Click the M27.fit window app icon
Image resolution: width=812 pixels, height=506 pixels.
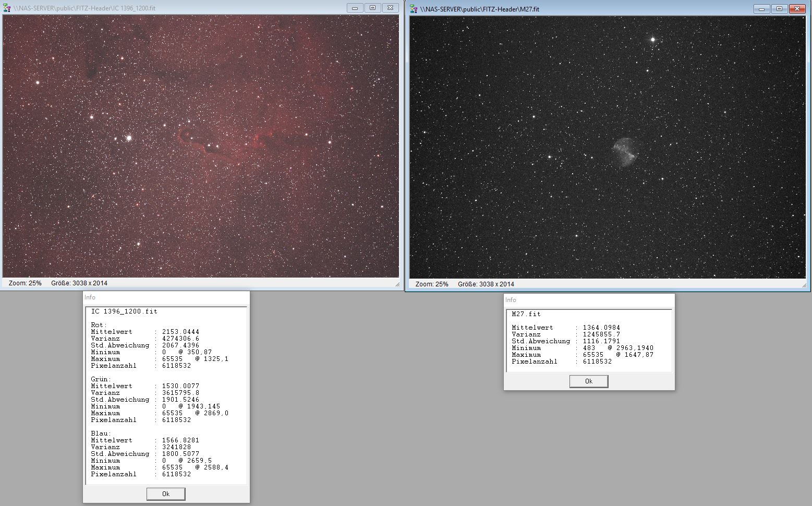(x=414, y=9)
